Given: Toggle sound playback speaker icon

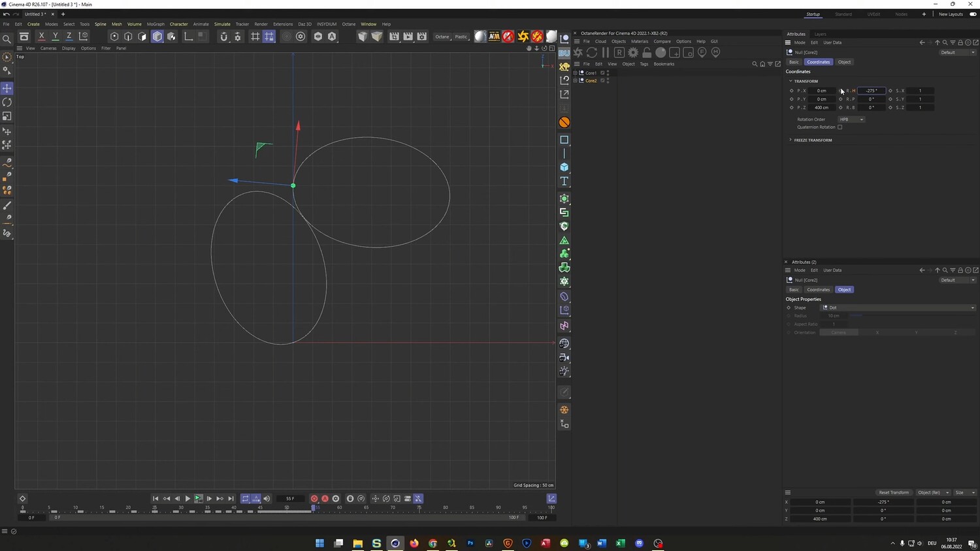Looking at the screenshot, I should 267,499.
